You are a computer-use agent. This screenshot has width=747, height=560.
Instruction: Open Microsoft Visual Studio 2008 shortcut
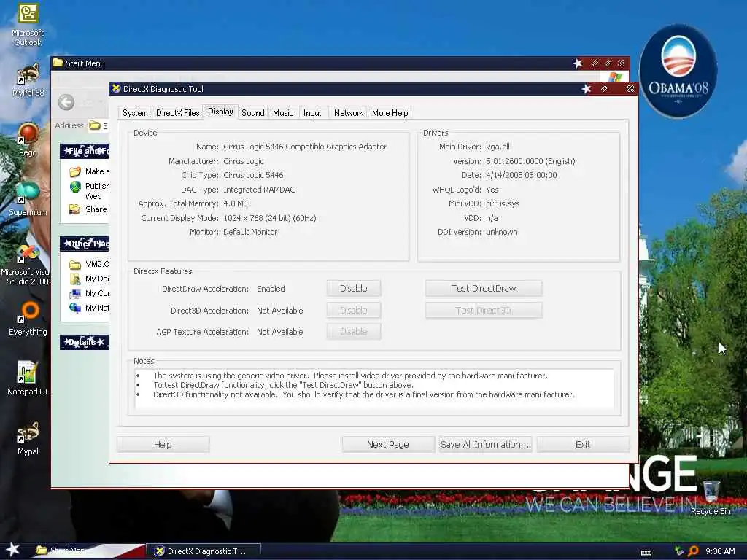(x=26, y=265)
